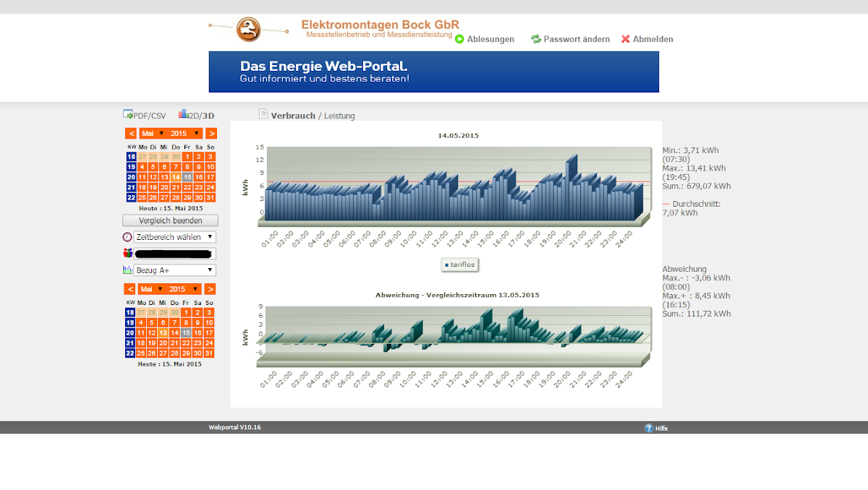Select day 13 in the lower calendar
This screenshot has height=490, width=868.
pyautogui.click(x=164, y=333)
